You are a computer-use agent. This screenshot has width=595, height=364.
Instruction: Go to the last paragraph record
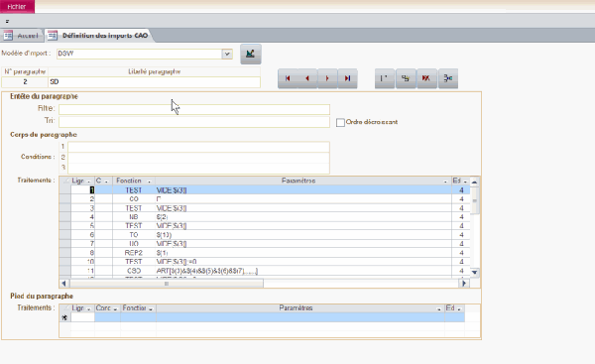tap(347, 78)
